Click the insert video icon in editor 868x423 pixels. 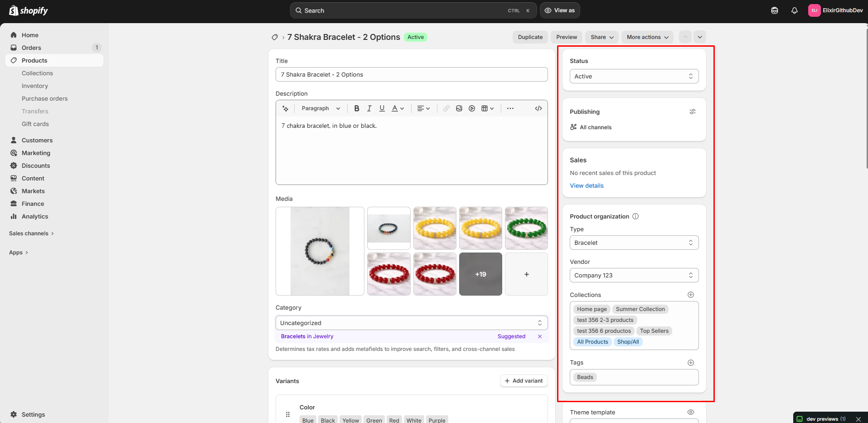pyautogui.click(x=472, y=108)
